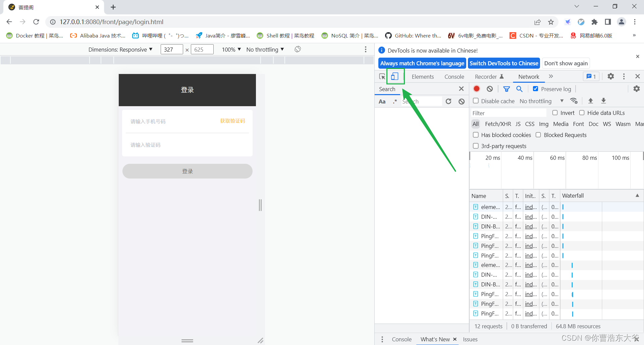Screen dimensions: 644x345
Task: Import HAR file upload arrow
Action: point(591,101)
